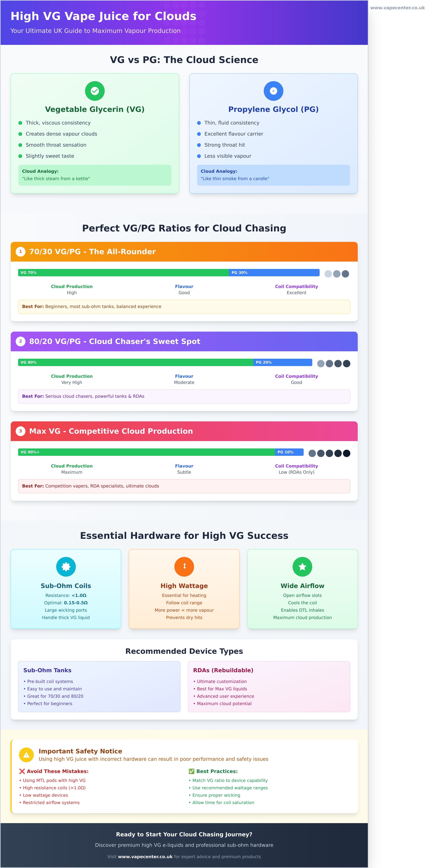Image resolution: width=428 pixels, height=868 pixels.
Task: Click the Best For serious cloud chasers box
Action: click(184, 397)
